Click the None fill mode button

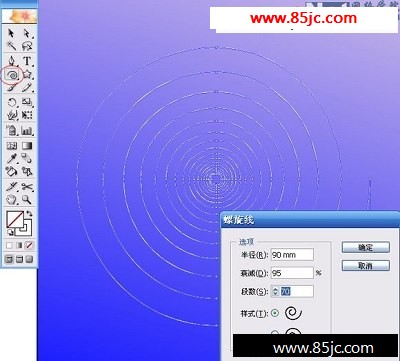coord(29,246)
